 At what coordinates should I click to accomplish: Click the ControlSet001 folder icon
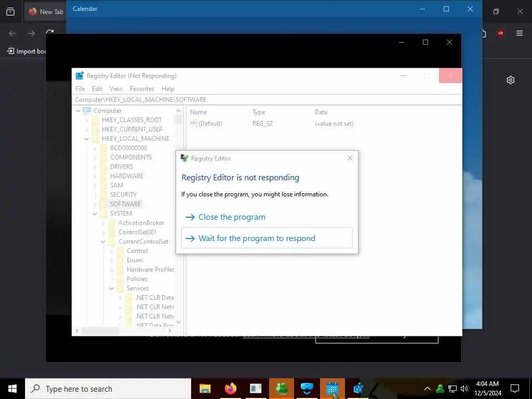(112, 232)
